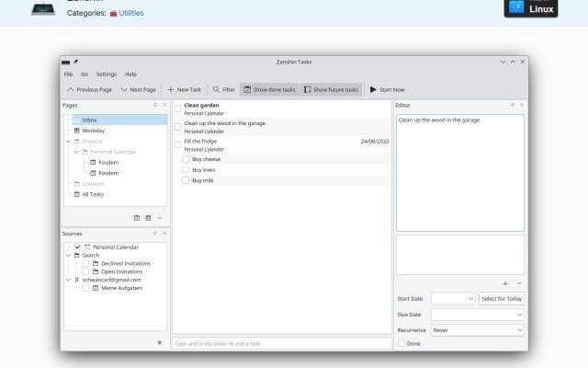Screen dimensions: 588x368
Task: Collapse Personal Calendar under Projects
Action: pyautogui.click(x=76, y=152)
